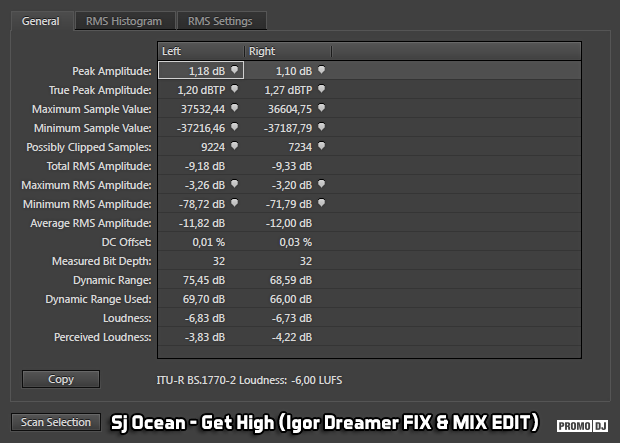Screen dimensions: 620x443
Task: Click marker icon for Left Possibly Clipped Samples
Action: tap(234, 146)
